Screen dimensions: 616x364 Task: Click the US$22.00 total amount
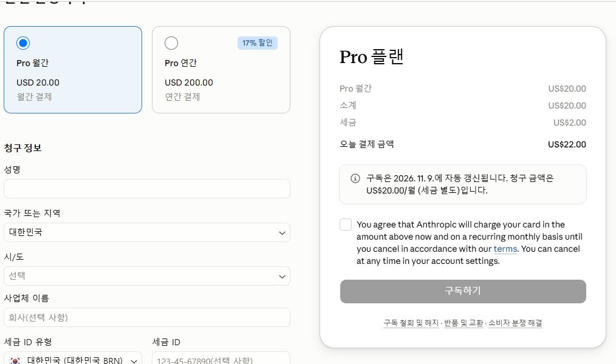pos(567,144)
